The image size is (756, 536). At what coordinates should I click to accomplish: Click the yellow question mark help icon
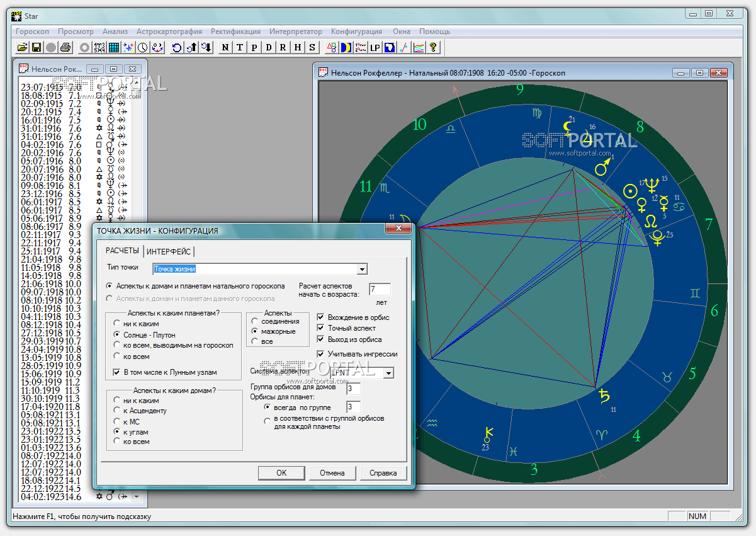coord(433,47)
